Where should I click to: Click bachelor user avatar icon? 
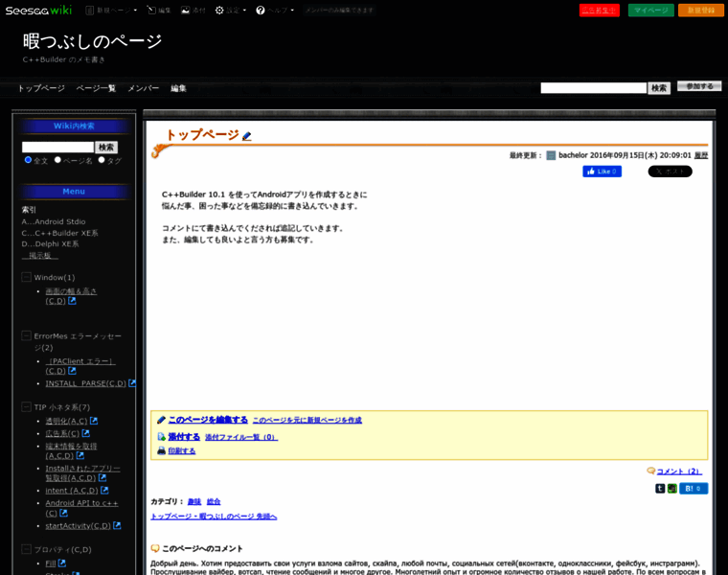pos(551,155)
